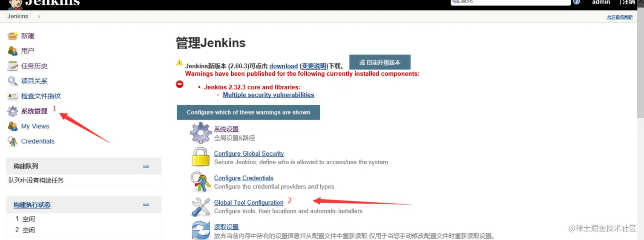Click the My Views icon

coord(13,126)
